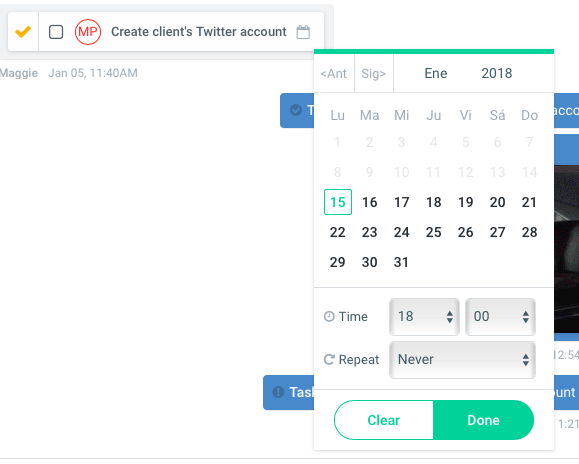Clear the selected due date
Image resolution: width=579 pixels, height=464 pixels.
tap(384, 420)
